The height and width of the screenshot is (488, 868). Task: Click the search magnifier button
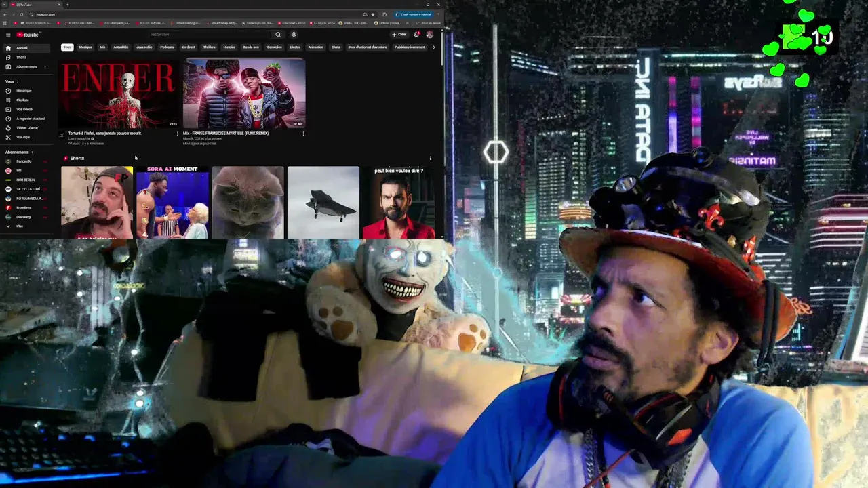(x=278, y=35)
